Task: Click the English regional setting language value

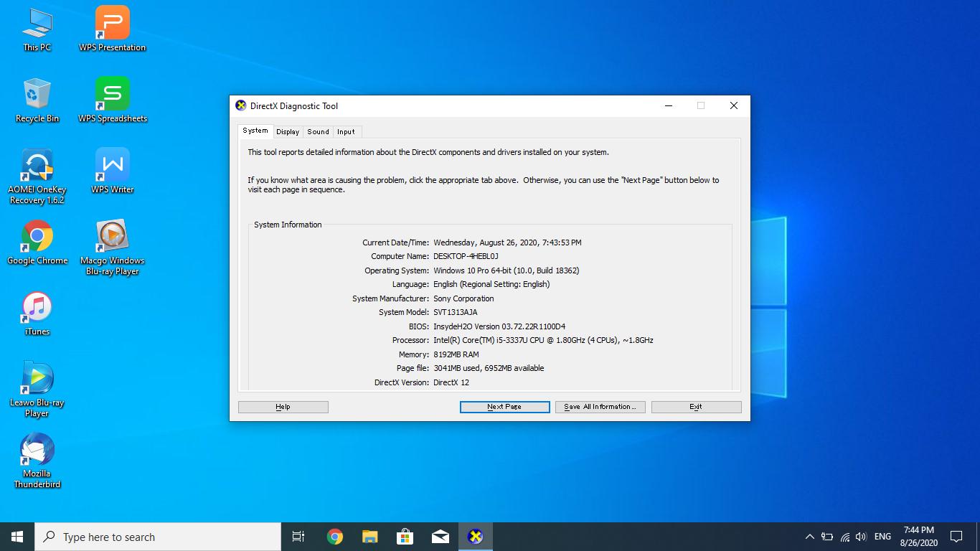Action: [491, 284]
